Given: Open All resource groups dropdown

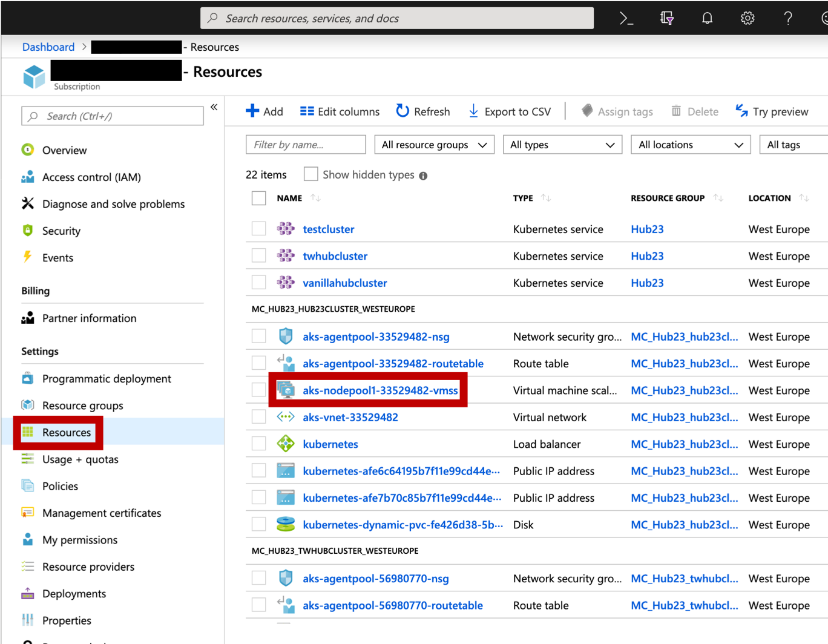Looking at the screenshot, I should pos(435,145).
